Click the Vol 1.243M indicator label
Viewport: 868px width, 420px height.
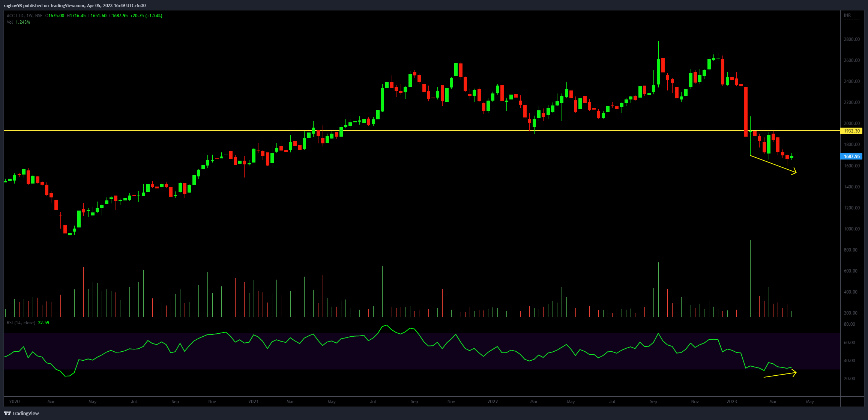click(18, 22)
